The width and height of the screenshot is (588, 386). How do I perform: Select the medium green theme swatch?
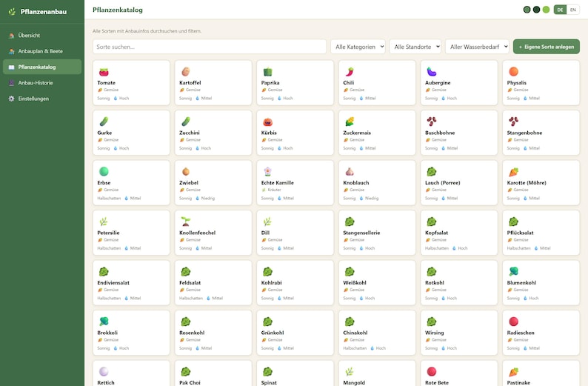(527, 10)
